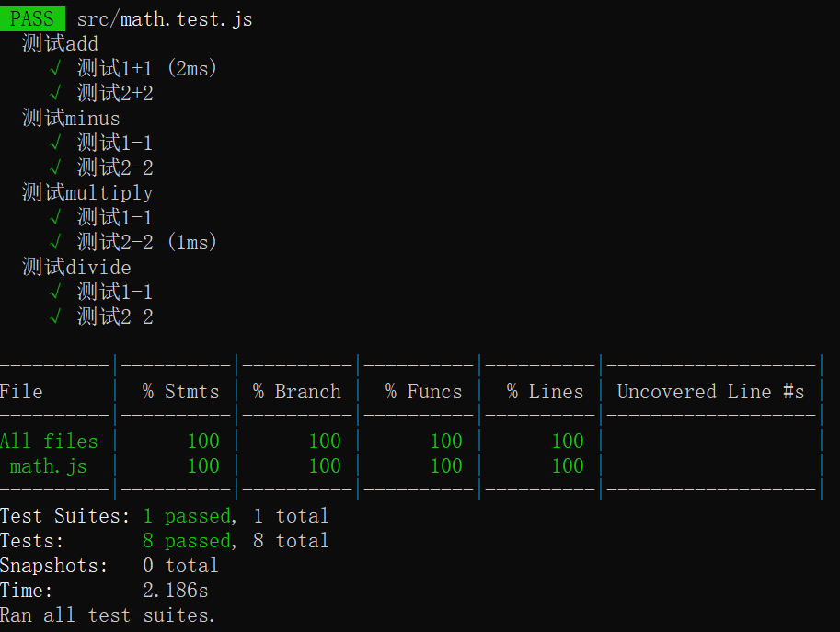Click the % Stmts column header
Image resolution: width=840 pixels, height=632 pixels.
pyautogui.click(x=181, y=392)
